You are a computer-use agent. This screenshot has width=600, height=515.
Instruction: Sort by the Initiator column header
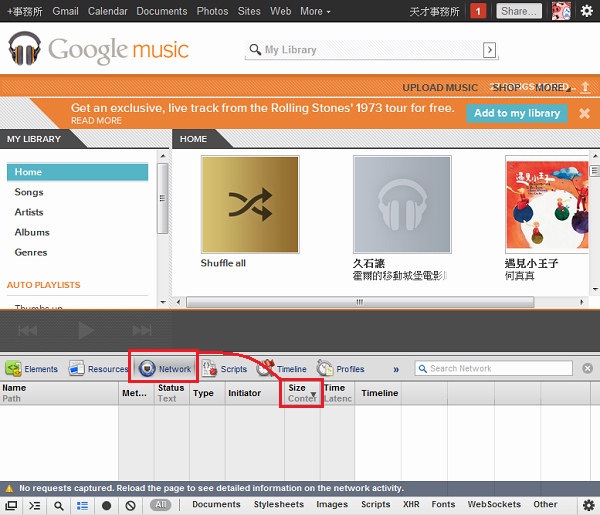pos(255,393)
